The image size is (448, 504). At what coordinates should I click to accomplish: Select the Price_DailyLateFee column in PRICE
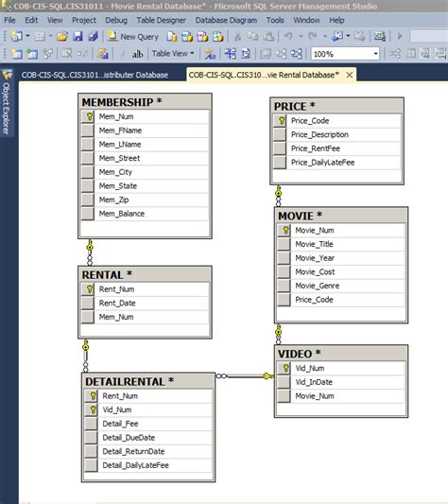pos(336,163)
